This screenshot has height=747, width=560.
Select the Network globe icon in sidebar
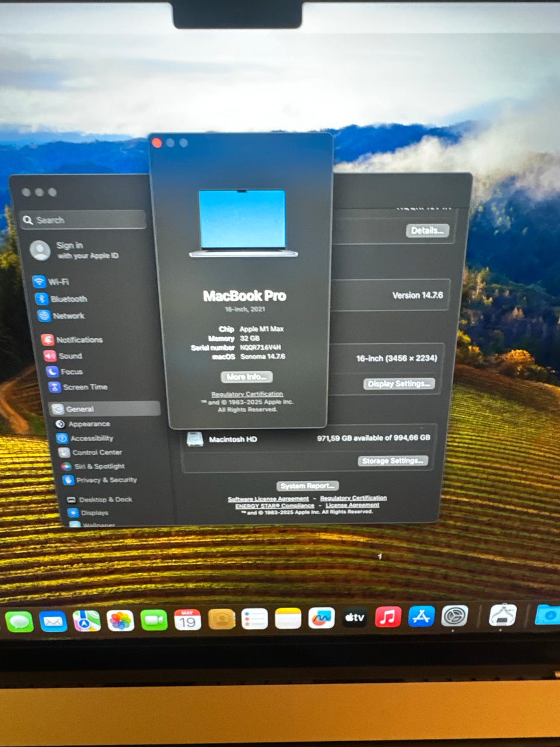(44, 316)
